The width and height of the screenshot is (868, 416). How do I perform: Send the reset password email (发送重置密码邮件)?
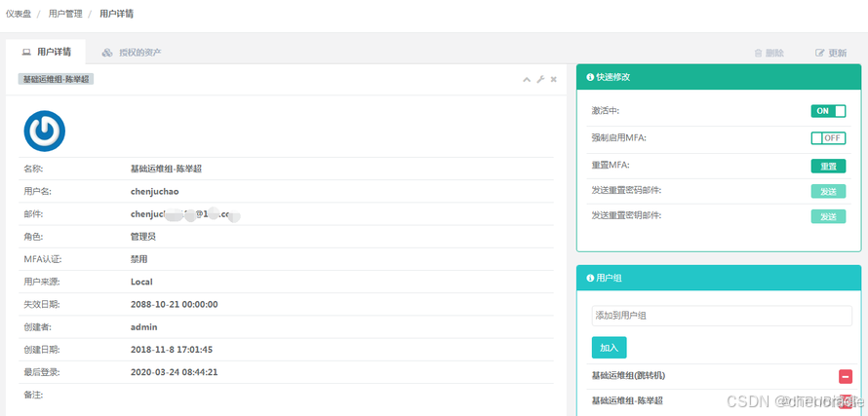[828, 191]
